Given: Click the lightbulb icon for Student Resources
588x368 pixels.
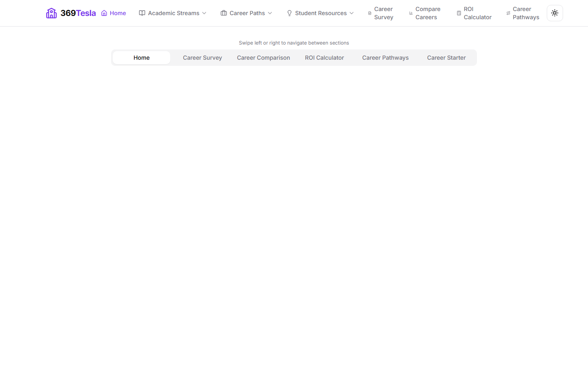Looking at the screenshot, I should point(290,13).
